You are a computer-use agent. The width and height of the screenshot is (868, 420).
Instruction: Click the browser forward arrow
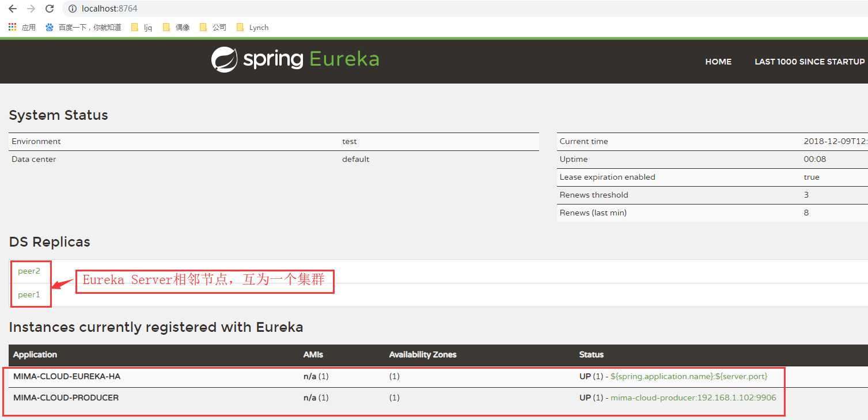coord(31,9)
